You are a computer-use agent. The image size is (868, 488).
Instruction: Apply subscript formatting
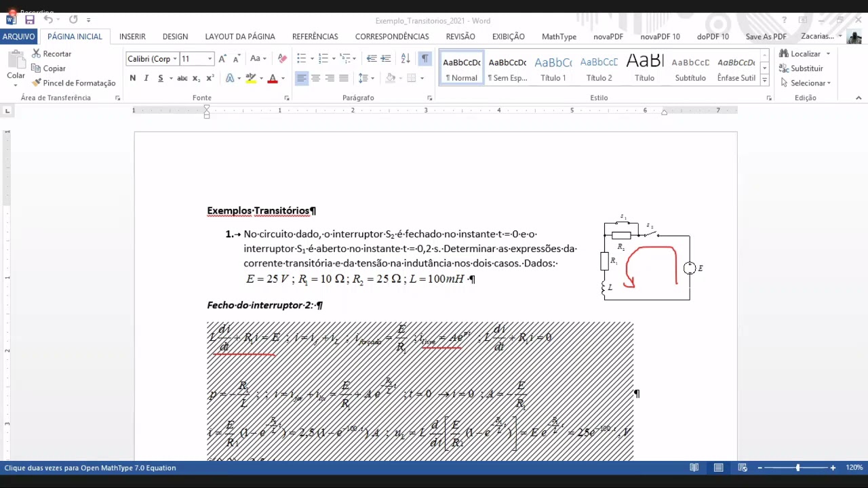coord(196,79)
